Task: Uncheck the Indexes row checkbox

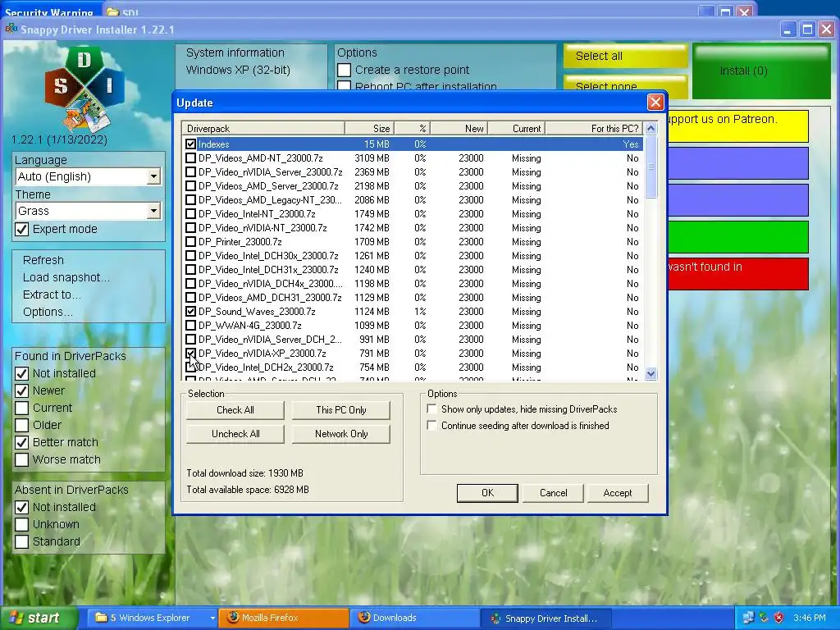Action: 190,144
